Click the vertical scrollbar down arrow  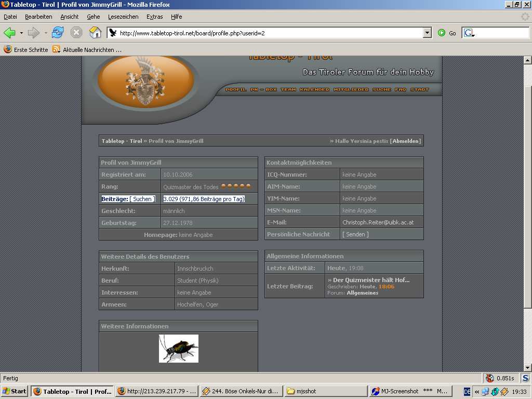[x=527, y=367]
